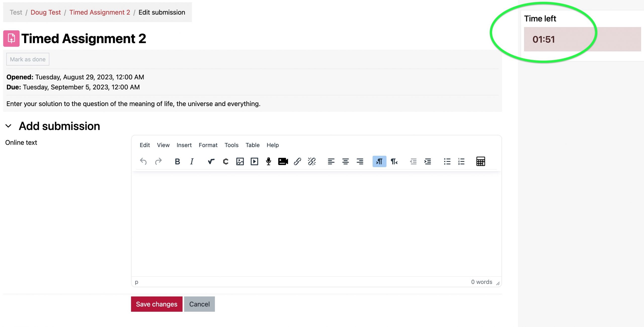Viewport: 644px width, 327px height.
Task: Click Save changes button
Action: (x=156, y=304)
